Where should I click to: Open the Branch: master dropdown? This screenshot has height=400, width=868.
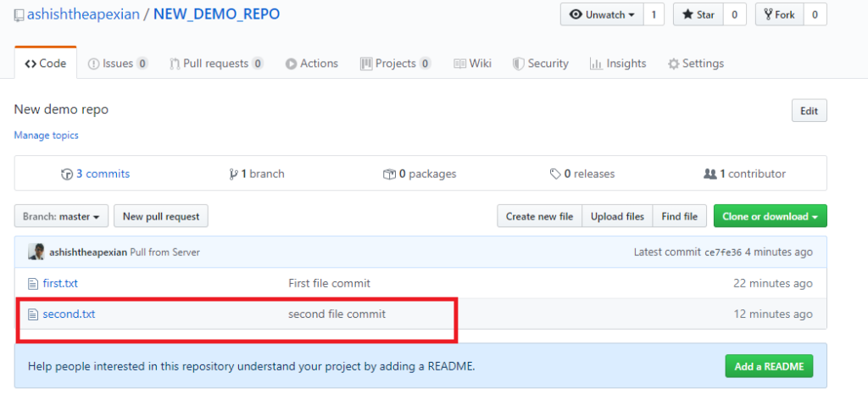[x=61, y=217]
